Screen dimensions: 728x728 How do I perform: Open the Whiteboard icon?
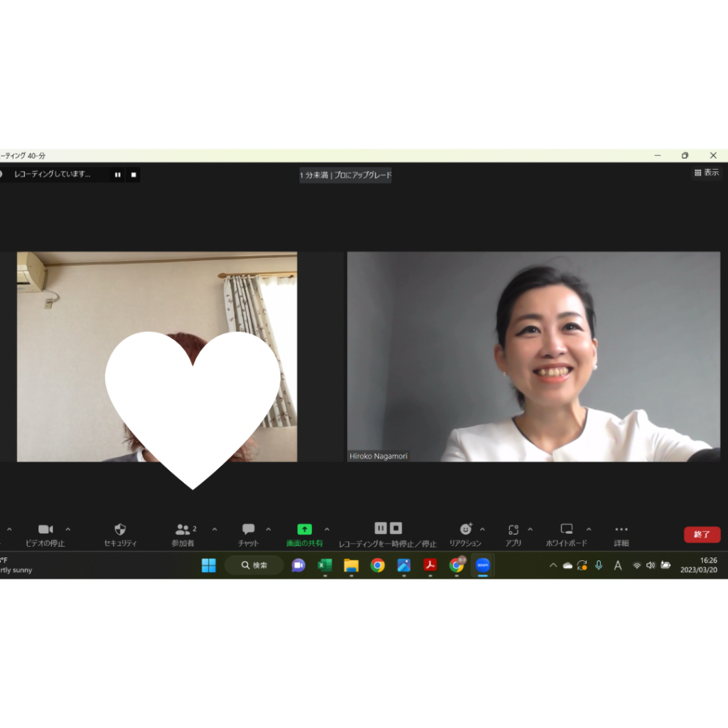tap(567, 530)
